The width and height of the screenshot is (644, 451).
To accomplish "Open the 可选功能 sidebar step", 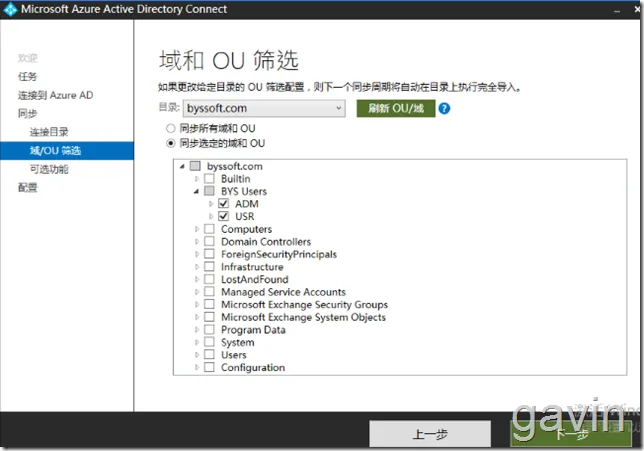I will tap(49, 169).
